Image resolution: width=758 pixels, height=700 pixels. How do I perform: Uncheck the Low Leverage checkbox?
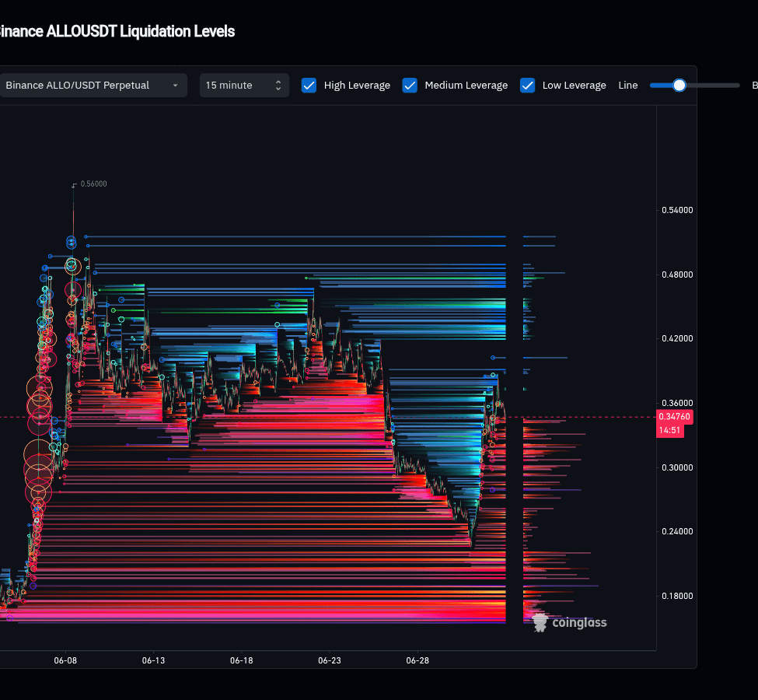[x=527, y=85]
